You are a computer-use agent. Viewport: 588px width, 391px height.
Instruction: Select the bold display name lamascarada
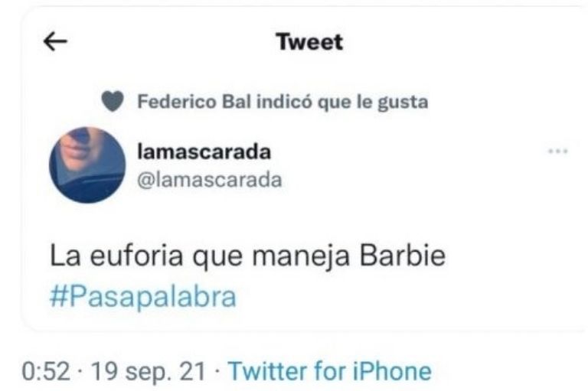click(204, 152)
